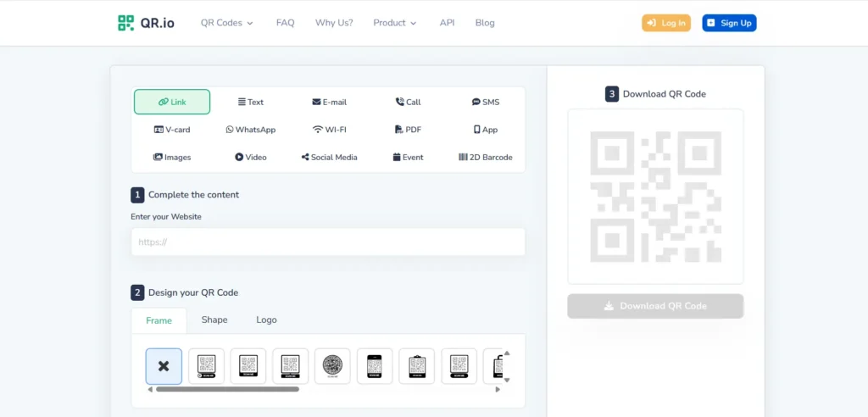The width and height of the screenshot is (868, 417).
Task: Click the frame list down scroll arrow
Action: point(507,380)
